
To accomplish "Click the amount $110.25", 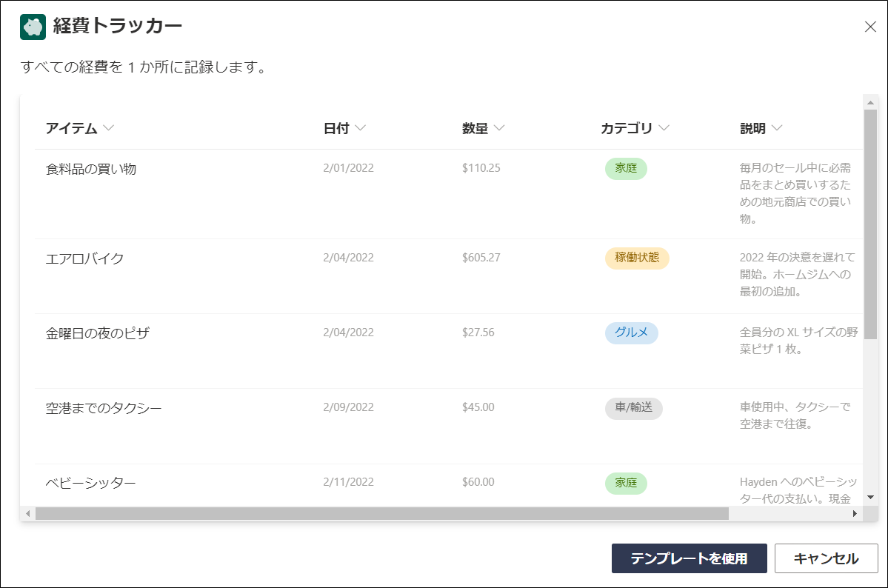I will [481, 167].
